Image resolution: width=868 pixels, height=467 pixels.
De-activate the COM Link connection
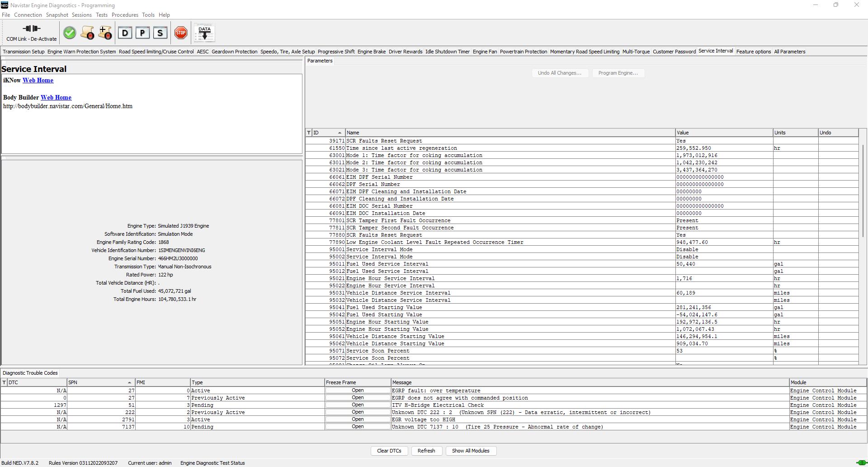point(31,32)
